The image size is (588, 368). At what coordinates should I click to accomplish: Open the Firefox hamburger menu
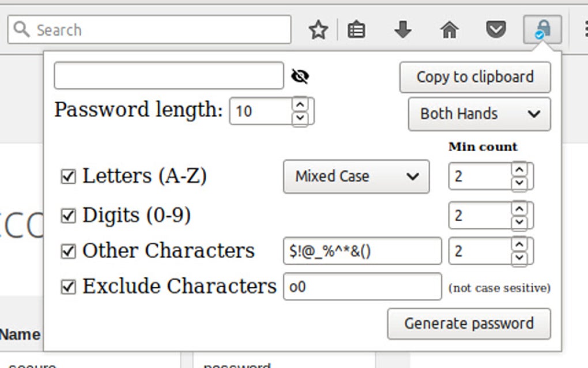(x=584, y=29)
